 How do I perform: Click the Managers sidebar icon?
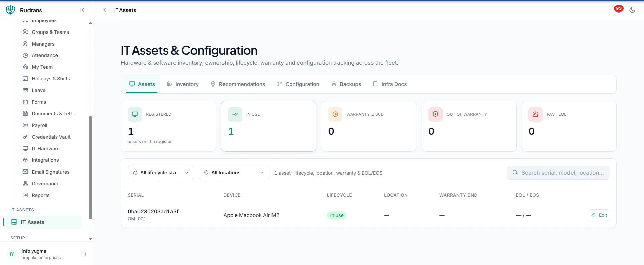(25, 44)
